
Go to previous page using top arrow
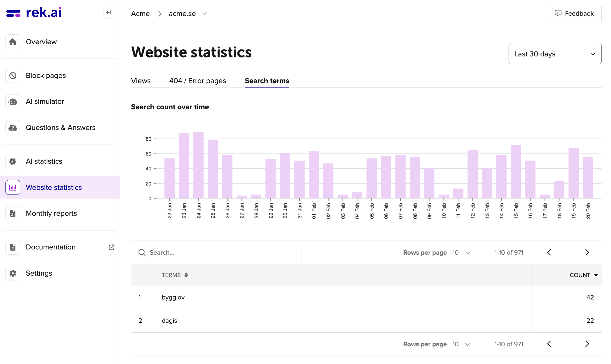pos(549,252)
